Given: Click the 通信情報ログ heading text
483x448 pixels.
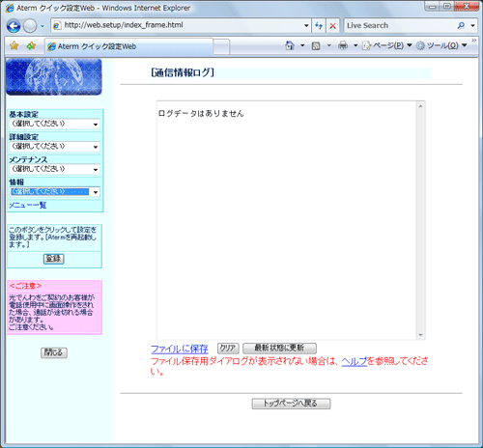Looking at the screenshot, I should [x=183, y=72].
